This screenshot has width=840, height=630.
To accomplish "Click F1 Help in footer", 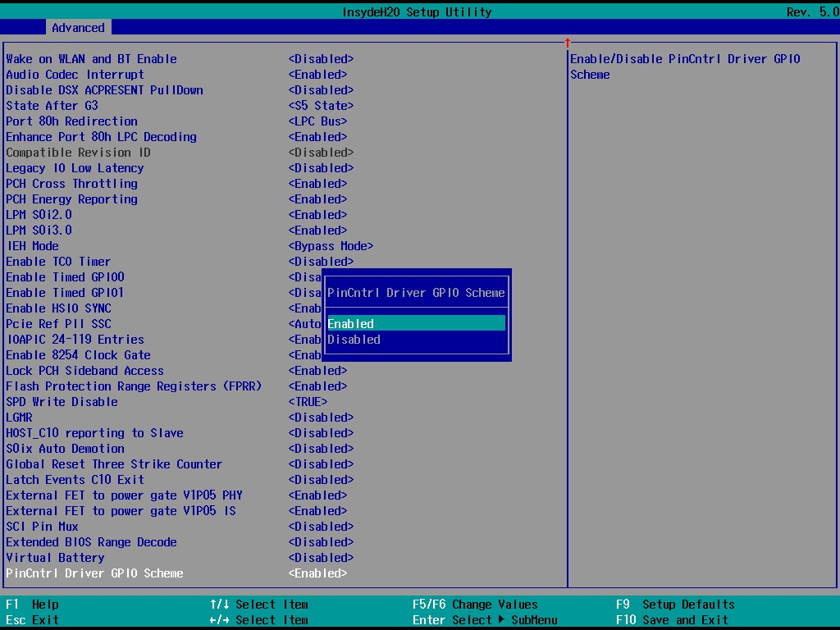I will pos(32,605).
